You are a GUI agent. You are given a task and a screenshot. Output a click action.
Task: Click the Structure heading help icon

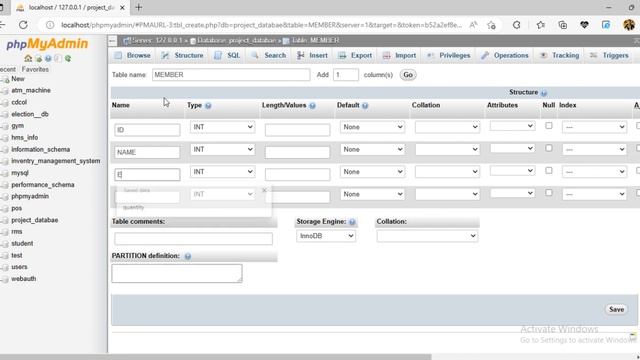(x=544, y=93)
